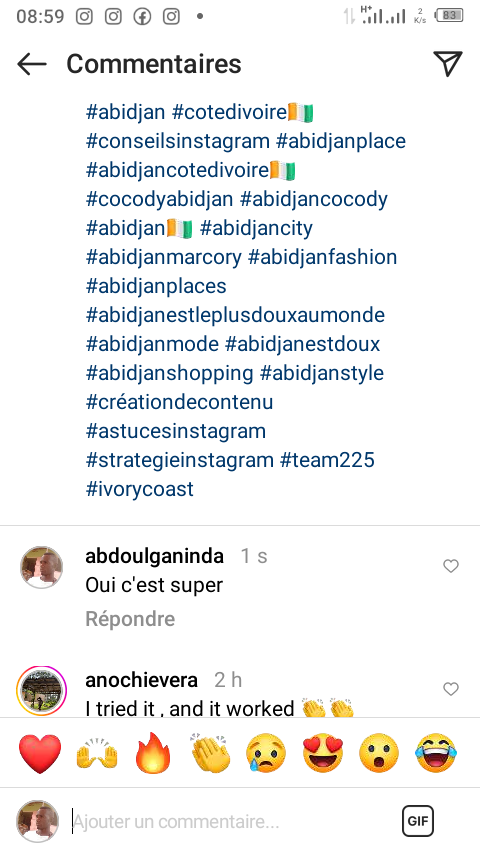480x854 pixels.
Task: Insert the clapping hands emoji
Action: 210,753
